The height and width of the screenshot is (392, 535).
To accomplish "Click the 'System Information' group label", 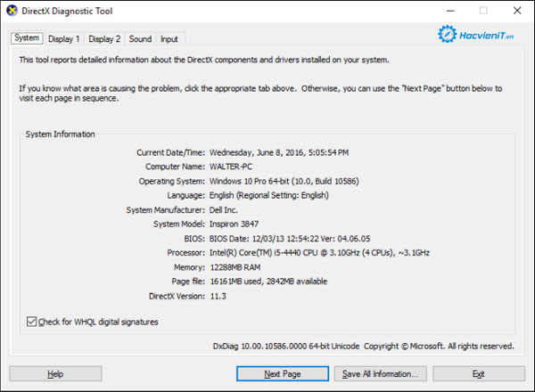I will pyautogui.click(x=60, y=135).
